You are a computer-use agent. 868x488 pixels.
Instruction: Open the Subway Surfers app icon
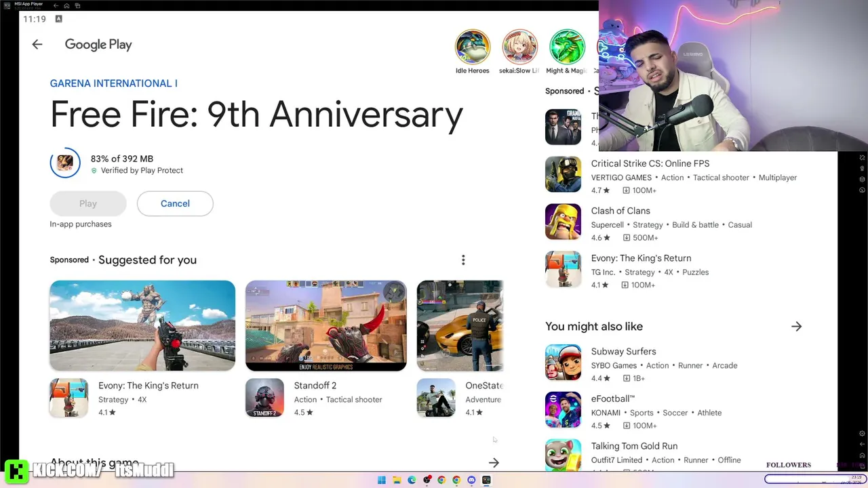click(563, 363)
